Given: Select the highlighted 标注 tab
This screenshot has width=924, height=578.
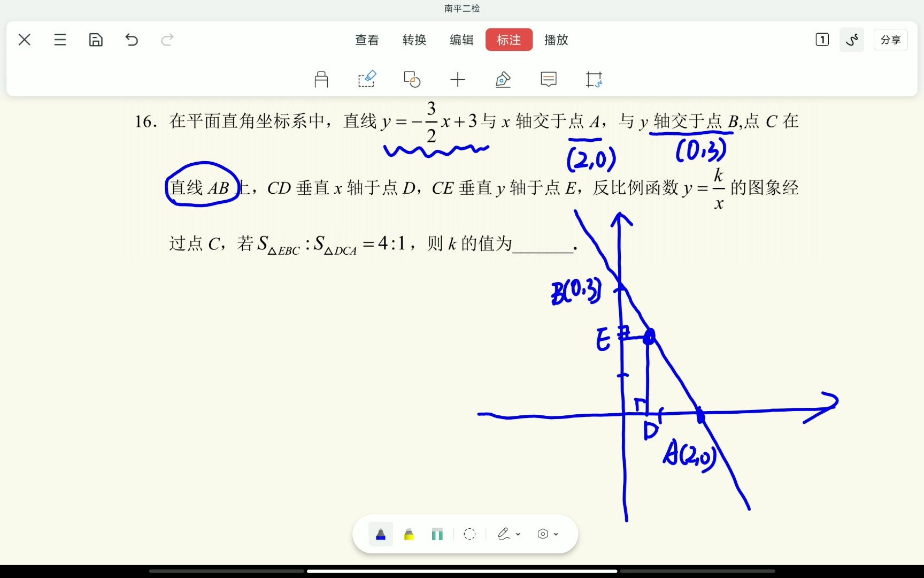Looking at the screenshot, I should 509,40.
